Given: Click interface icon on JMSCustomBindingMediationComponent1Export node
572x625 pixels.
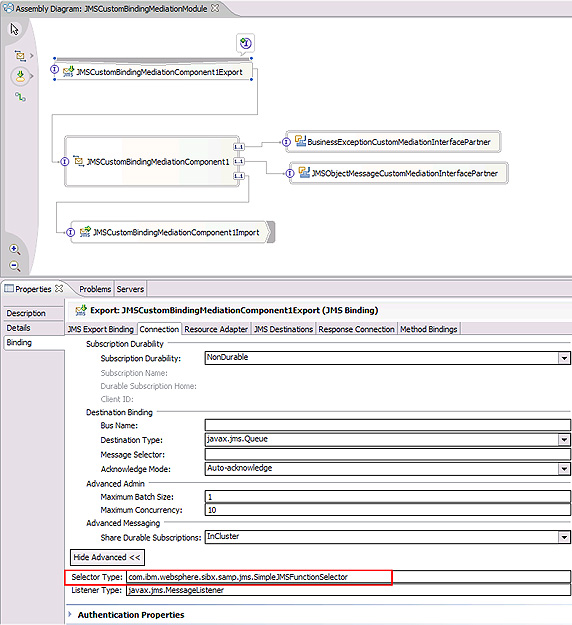Looking at the screenshot, I should 55,69.
